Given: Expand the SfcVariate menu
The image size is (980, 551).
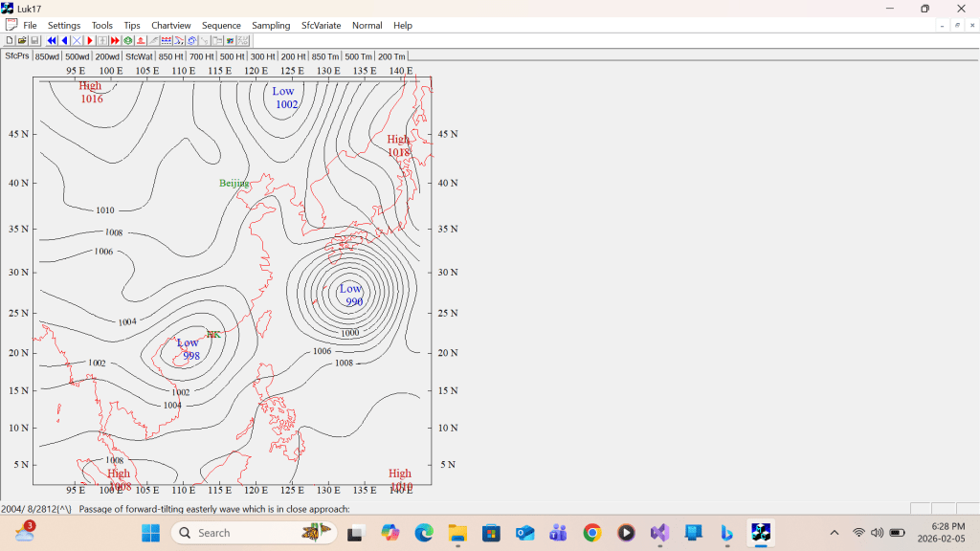Looking at the screenshot, I should tap(322, 25).
